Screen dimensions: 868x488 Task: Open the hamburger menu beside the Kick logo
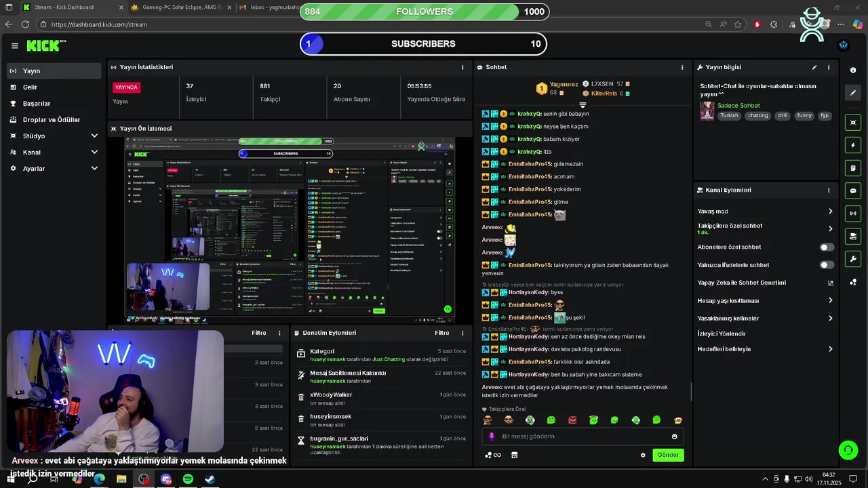(x=14, y=45)
